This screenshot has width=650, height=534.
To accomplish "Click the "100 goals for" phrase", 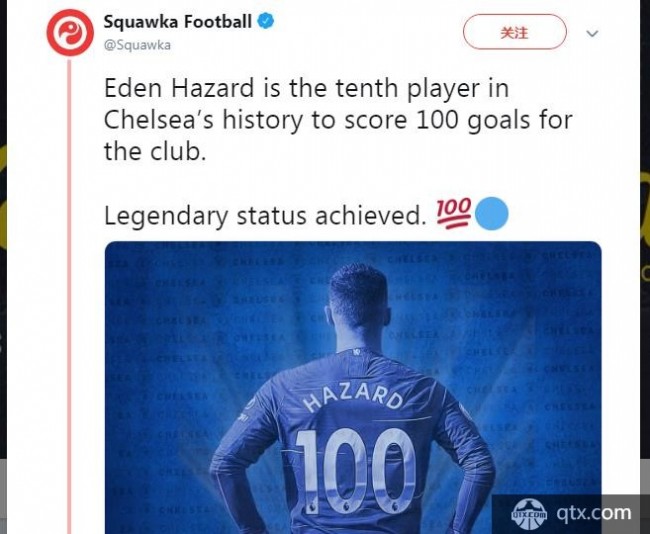I will [494, 120].
